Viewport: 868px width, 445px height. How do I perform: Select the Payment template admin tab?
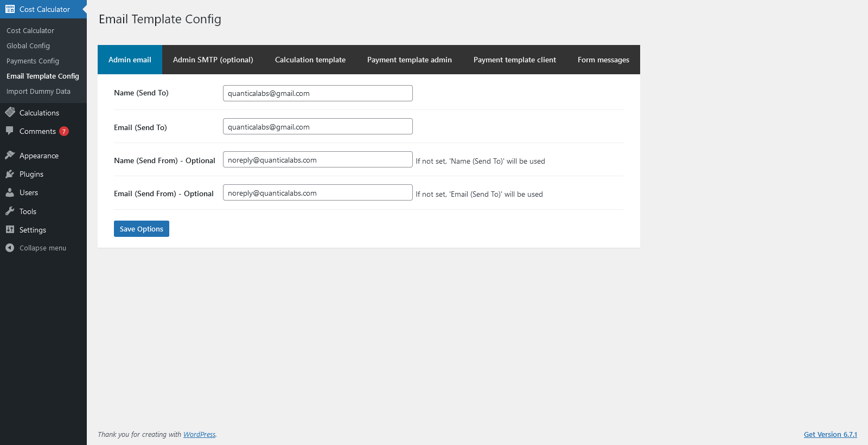point(410,60)
